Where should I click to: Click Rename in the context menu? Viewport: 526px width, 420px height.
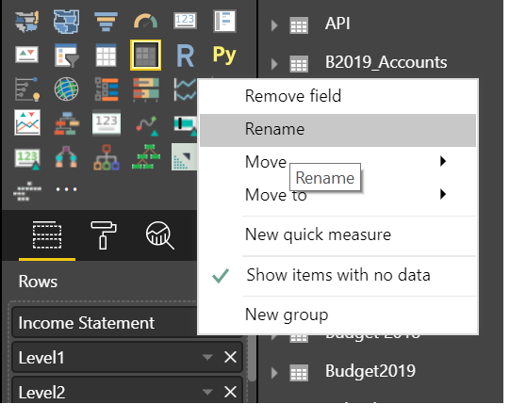pos(337,130)
